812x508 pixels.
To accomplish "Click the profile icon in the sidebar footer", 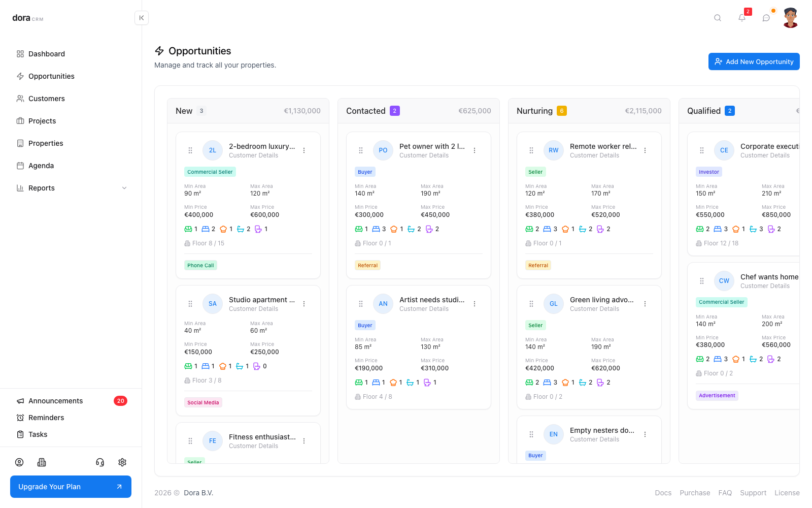I will pyautogui.click(x=19, y=462).
